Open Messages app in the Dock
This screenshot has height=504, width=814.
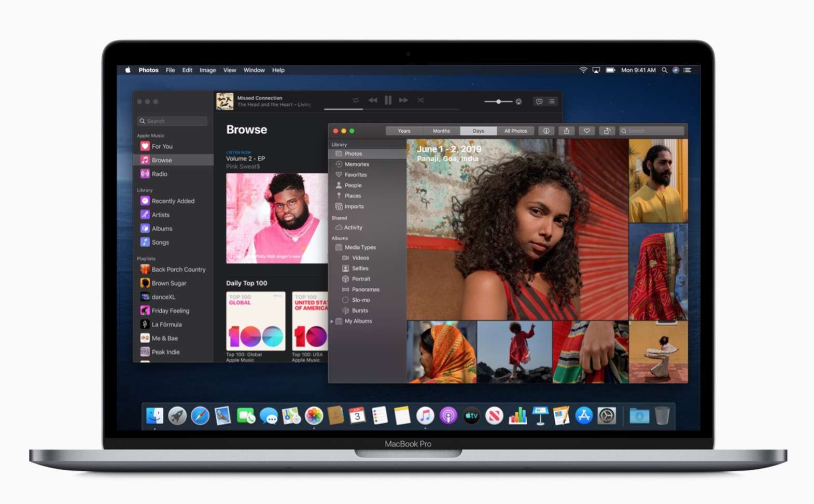click(x=268, y=415)
